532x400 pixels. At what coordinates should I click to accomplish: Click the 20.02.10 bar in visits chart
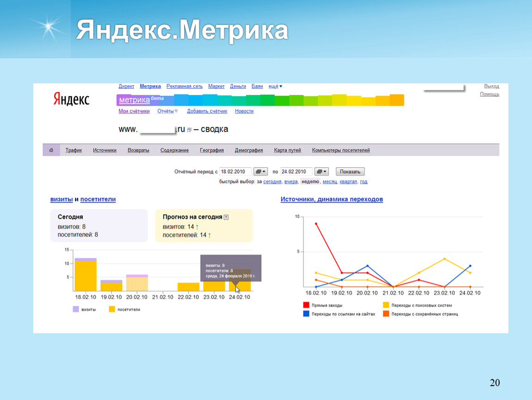[137, 283]
